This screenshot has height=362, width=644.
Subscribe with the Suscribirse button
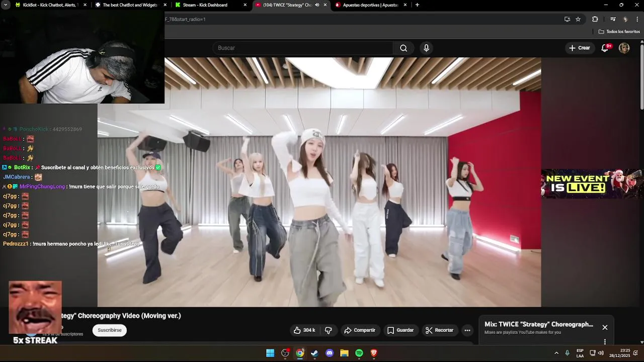[110, 330]
